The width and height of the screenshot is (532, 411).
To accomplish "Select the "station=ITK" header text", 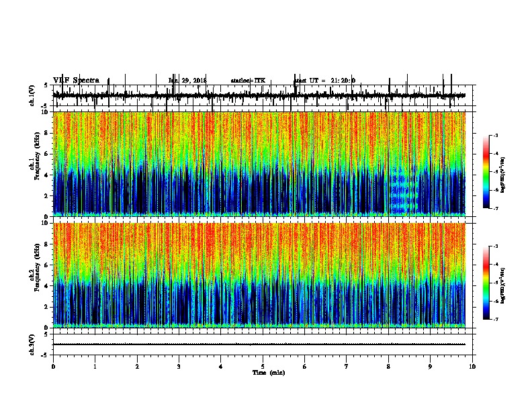I will [x=248, y=81].
